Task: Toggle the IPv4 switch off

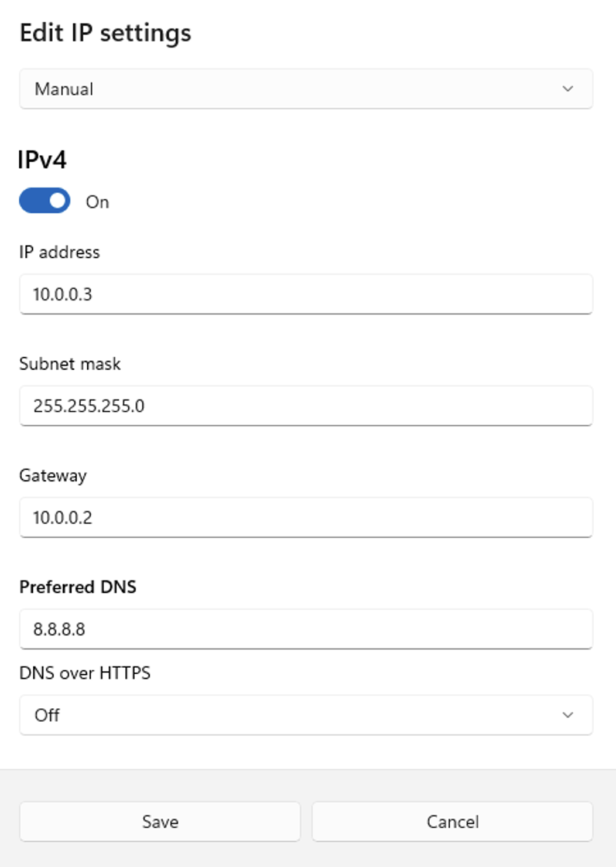Action: tap(45, 202)
